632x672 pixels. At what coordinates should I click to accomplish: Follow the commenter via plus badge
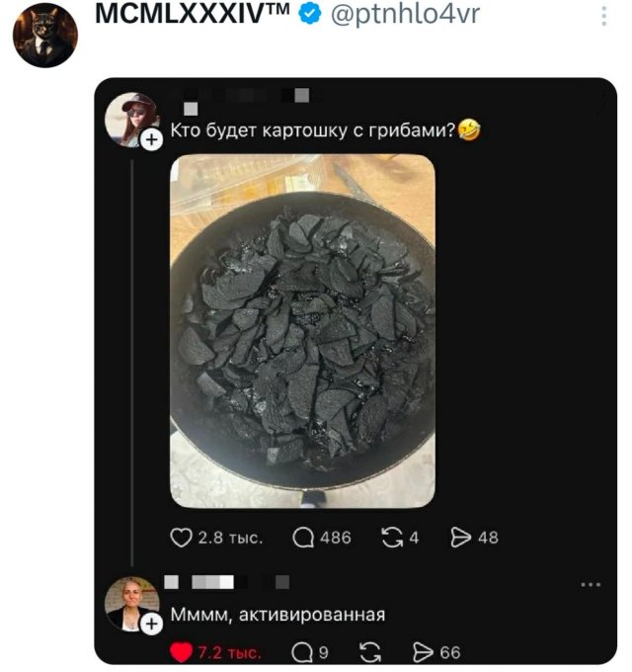151,624
